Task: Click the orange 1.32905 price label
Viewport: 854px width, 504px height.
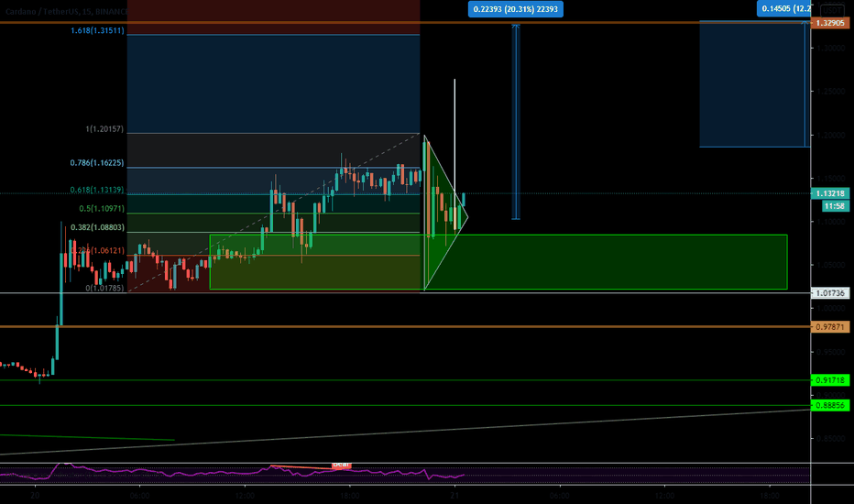Action: click(830, 23)
